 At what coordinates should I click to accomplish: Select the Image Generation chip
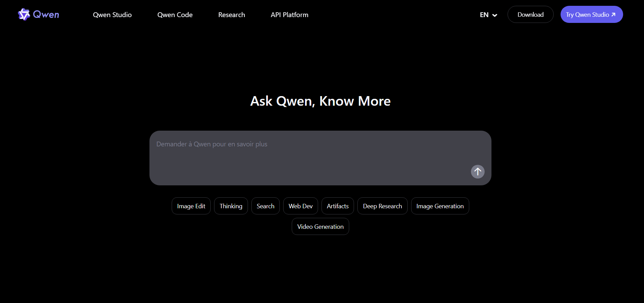pyautogui.click(x=440, y=206)
